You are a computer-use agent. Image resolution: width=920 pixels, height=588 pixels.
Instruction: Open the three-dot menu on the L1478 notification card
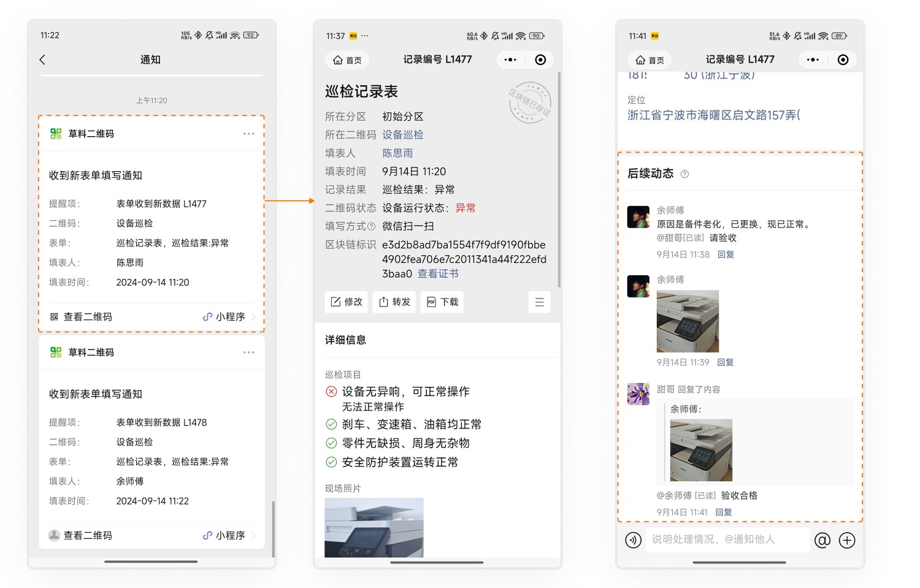point(248,353)
